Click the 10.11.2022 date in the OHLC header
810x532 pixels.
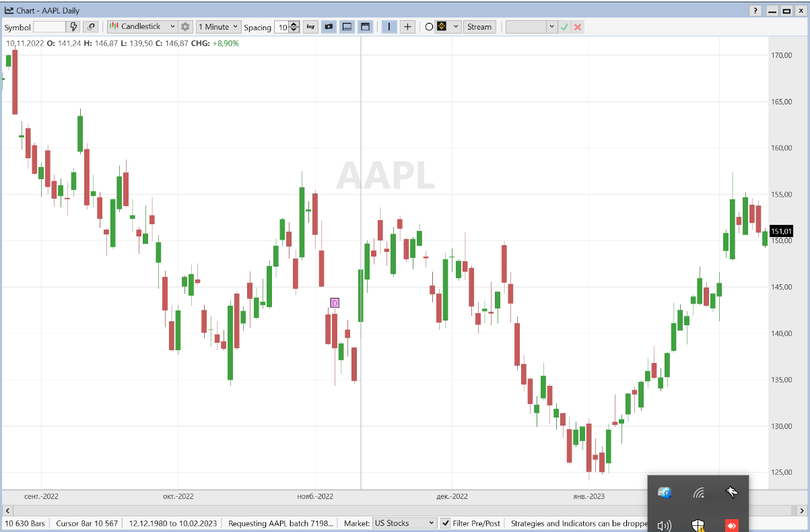click(x=25, y=43)
